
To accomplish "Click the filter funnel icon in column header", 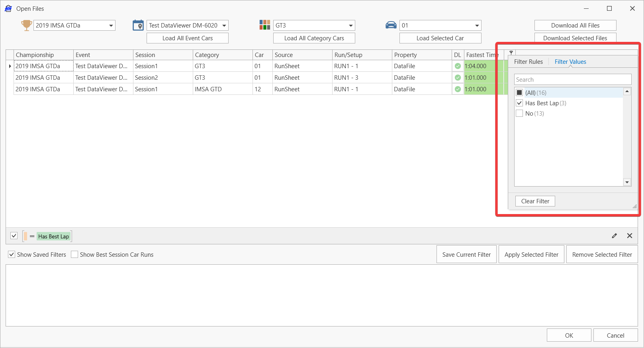I will 511,53.
